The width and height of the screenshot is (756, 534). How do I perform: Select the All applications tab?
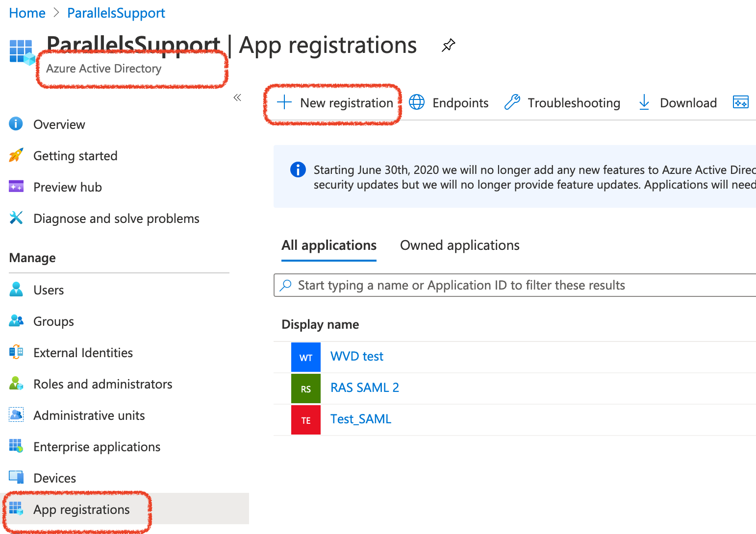(x=329, y=245)
